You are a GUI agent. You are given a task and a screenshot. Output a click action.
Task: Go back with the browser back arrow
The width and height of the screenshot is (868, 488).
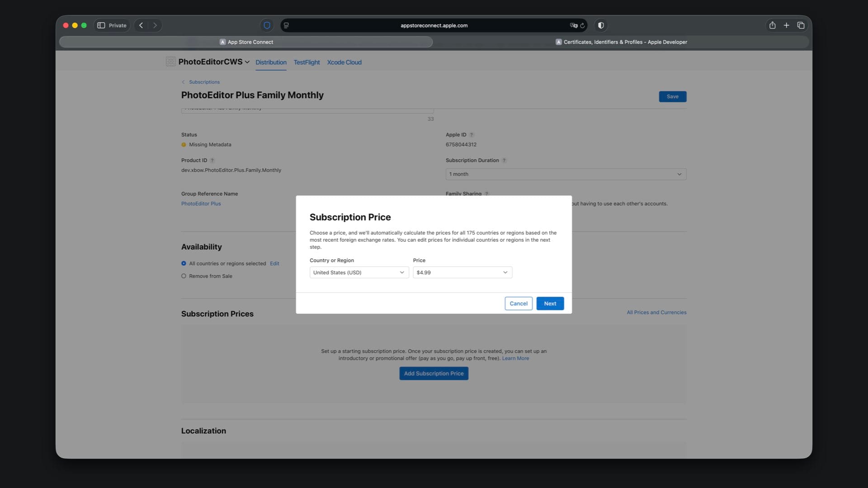click(x=141, y=25)
